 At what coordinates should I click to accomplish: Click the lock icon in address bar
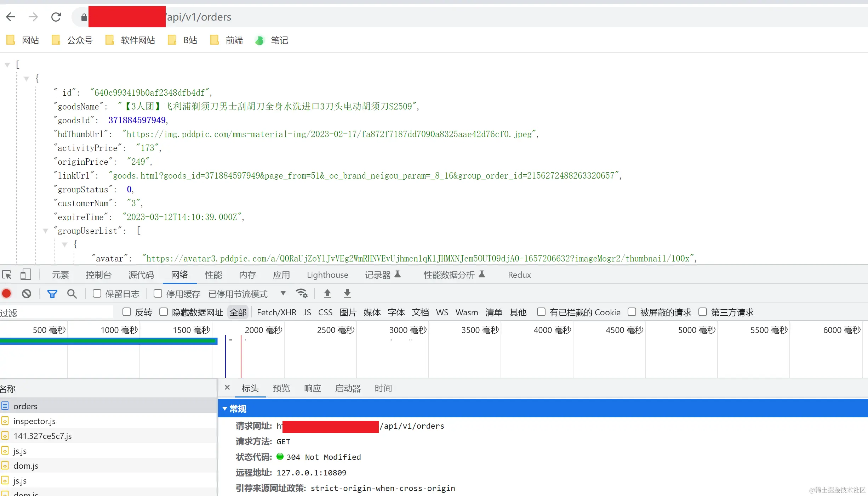click(x=84, y=17)
